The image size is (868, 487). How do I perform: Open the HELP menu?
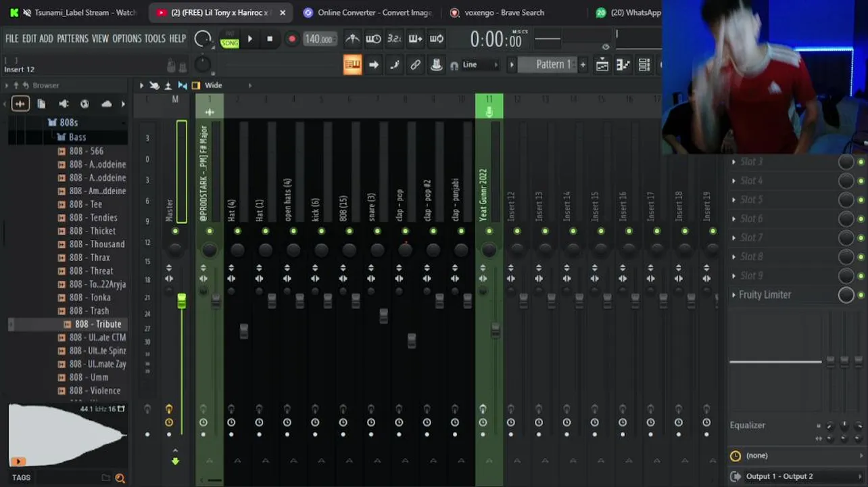coord(177,39)
